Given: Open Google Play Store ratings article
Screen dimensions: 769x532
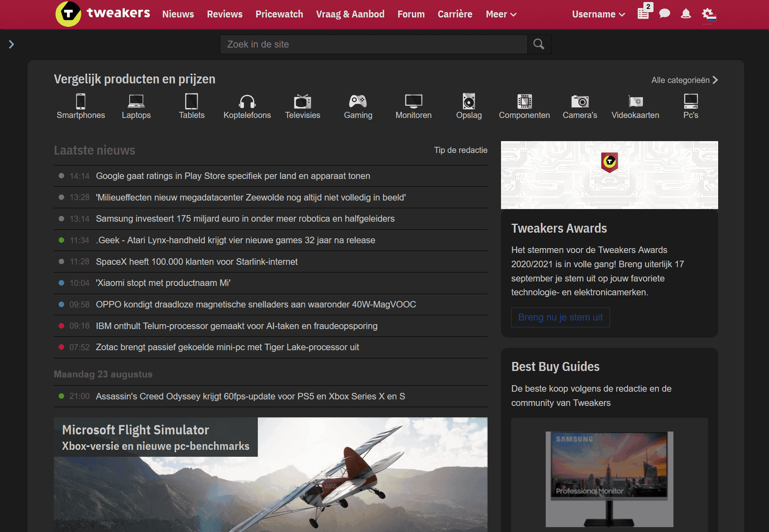Looking at the screenshot, I should [x=233, y=176].
